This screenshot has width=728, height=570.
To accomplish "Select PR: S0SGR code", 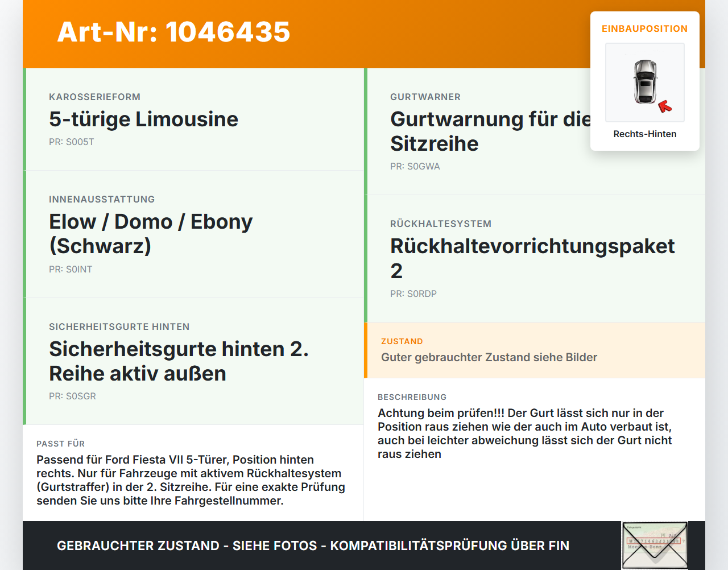I will click(x=72, y=396).
